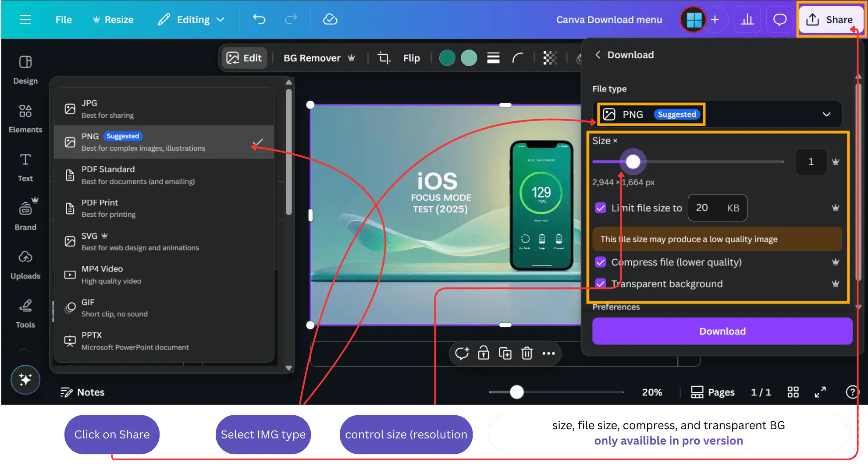Expand the PNG file type dropdown
This screenshot has height=473, width=868.
(x=717, y=114)
